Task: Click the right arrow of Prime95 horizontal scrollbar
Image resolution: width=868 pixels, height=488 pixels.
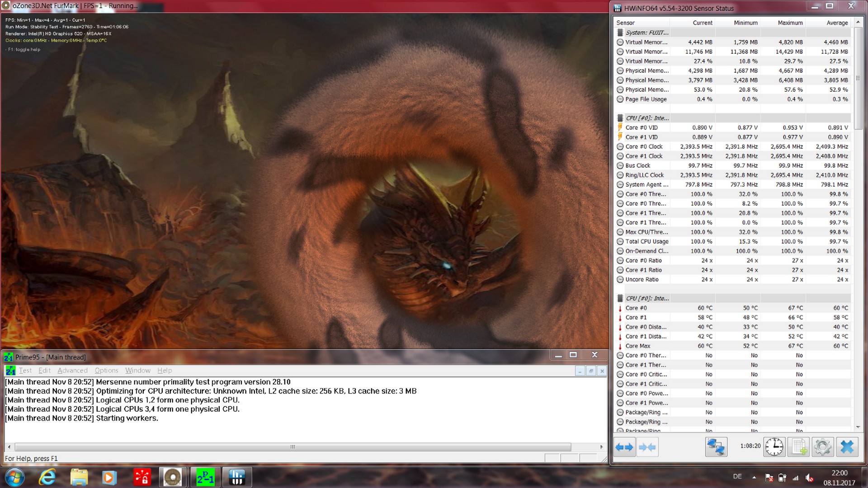Action: 601,447
